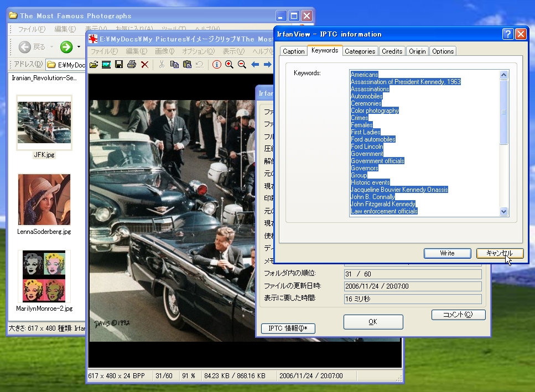Click the 16 ミリ秒 display time field
Viewport: 535px width, 392px height.
(413, 299)
